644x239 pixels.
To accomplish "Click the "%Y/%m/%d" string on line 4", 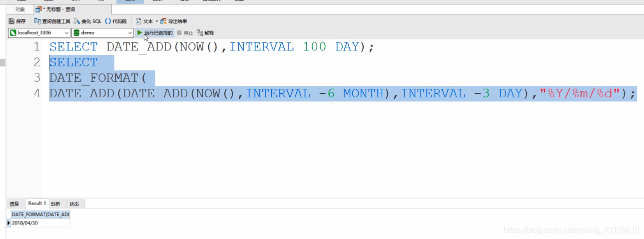I will tap(580, 93).
